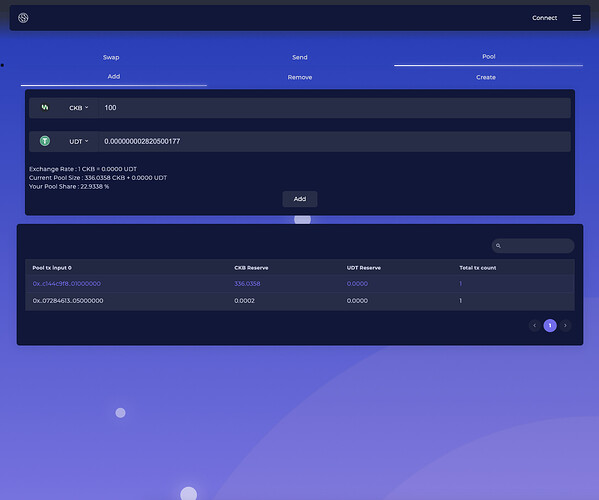
Task: Switch to the Send tab
Action: (x=300, y=57)
